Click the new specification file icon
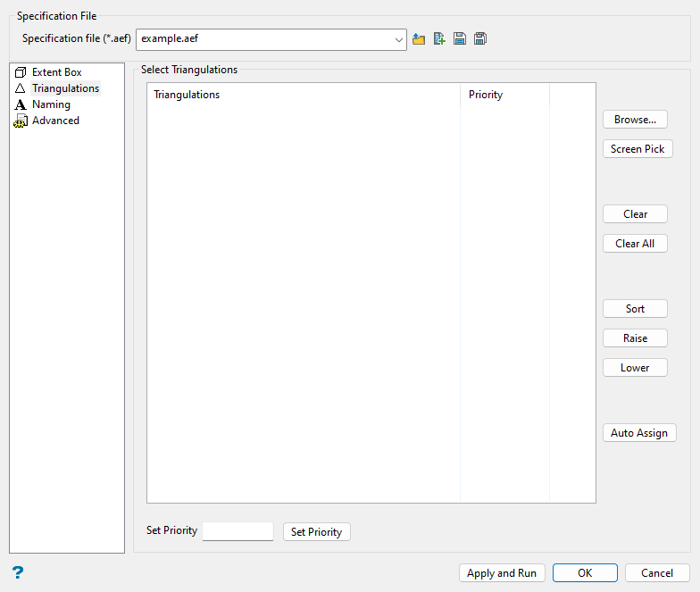 pyautogui.click(x=439, y=39)
